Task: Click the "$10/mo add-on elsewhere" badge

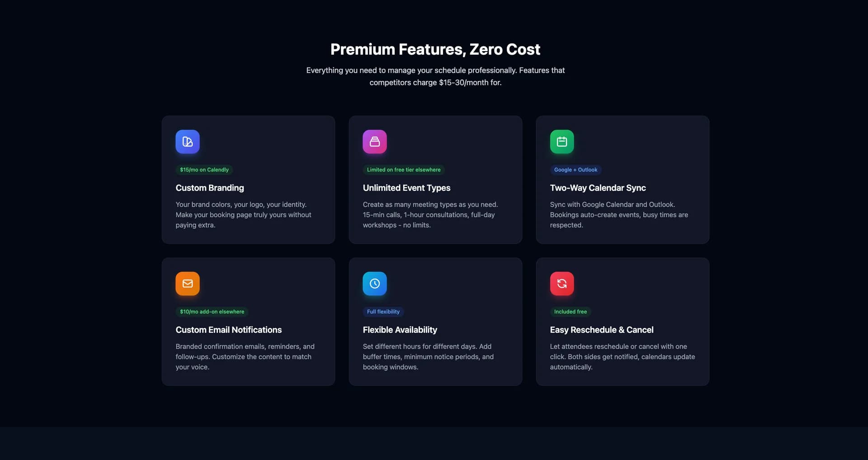Action: 212,312
